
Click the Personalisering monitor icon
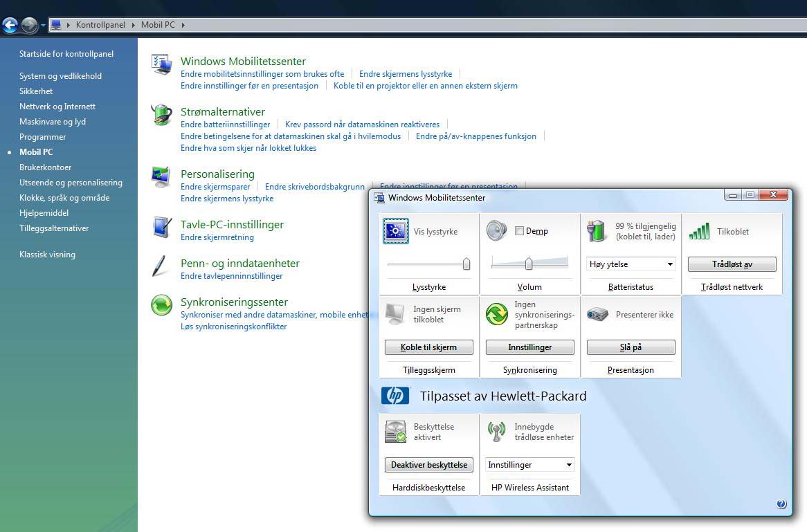(161, 176)
